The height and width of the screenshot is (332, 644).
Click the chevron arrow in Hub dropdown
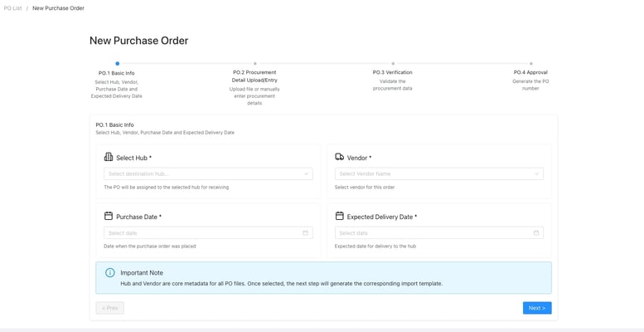306,174
